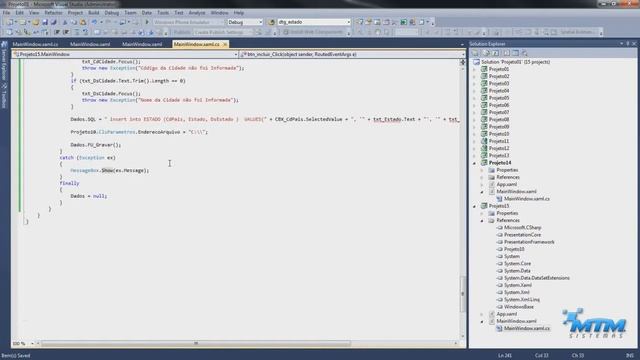Click 'Ln 241' status bar indicator
640x360 pixels.
pos(504,356)
